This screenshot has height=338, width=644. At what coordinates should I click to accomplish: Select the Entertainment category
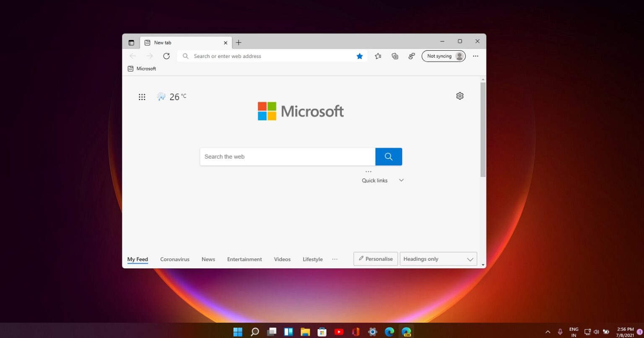pyautogui.click(x=244, y=259)
